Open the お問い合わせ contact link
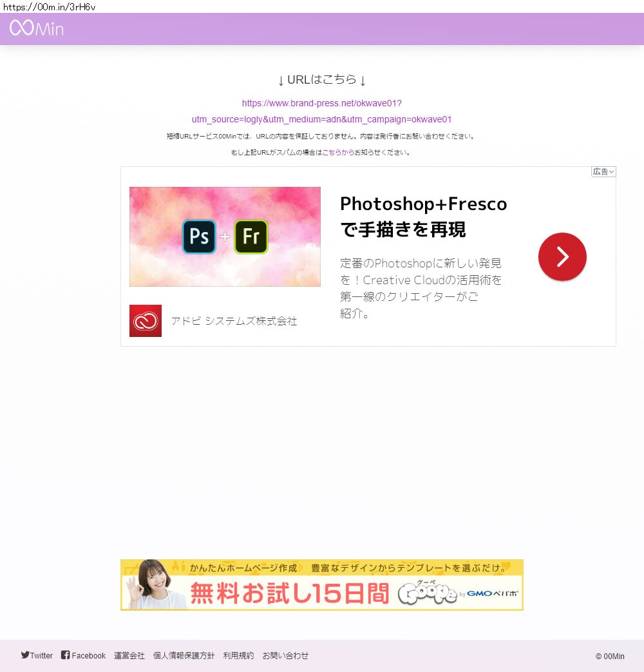This screenshot has height=672, width=644. (285, 656)
